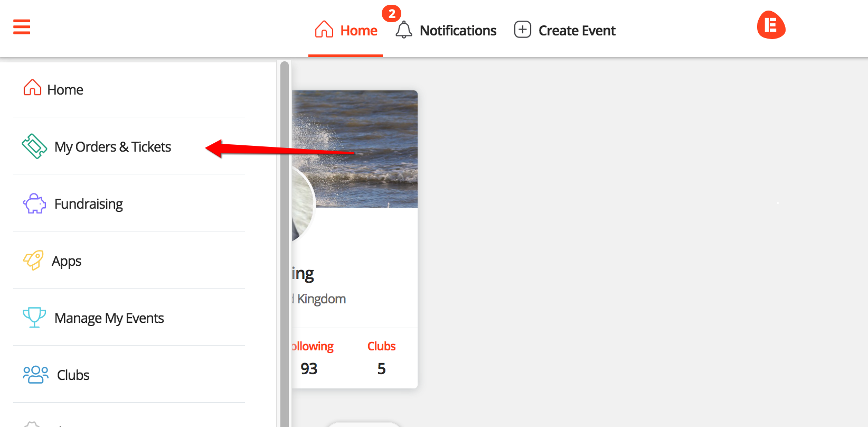
Task: Toggle the hamburger menu icon
Action: [x=22, y=26]
